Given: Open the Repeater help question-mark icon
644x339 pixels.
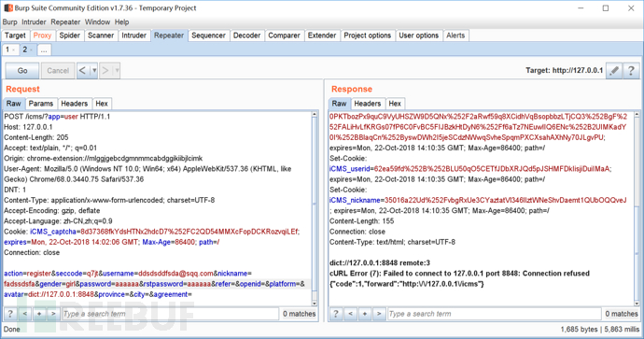Looking at the screenshot, I should coord(631,71).
